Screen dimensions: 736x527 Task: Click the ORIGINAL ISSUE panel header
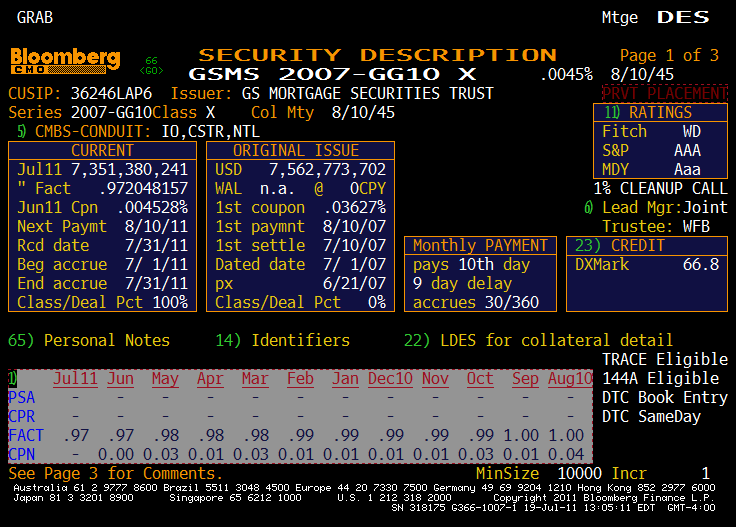coord(300,151)
